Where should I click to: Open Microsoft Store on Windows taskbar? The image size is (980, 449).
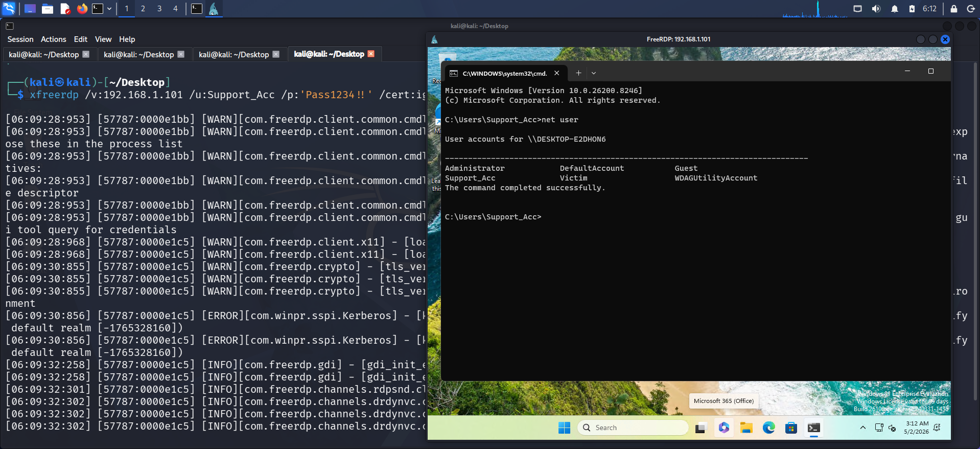point(791,428)
